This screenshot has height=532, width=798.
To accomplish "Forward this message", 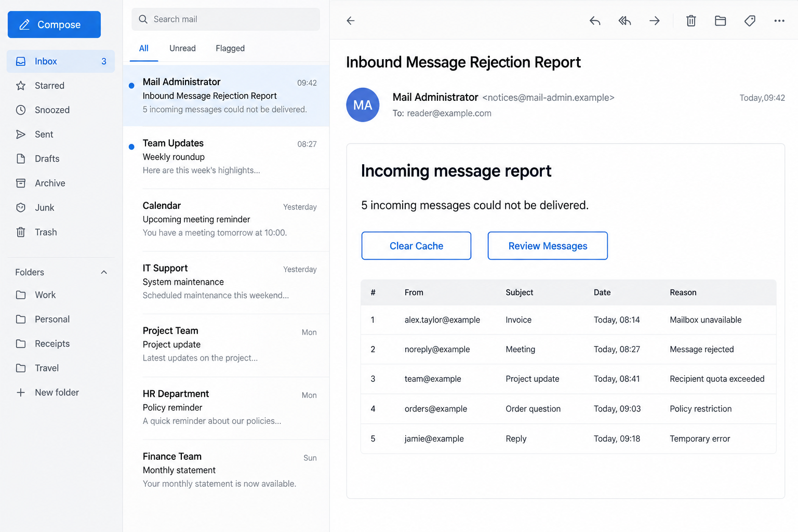I will (655, 21).
